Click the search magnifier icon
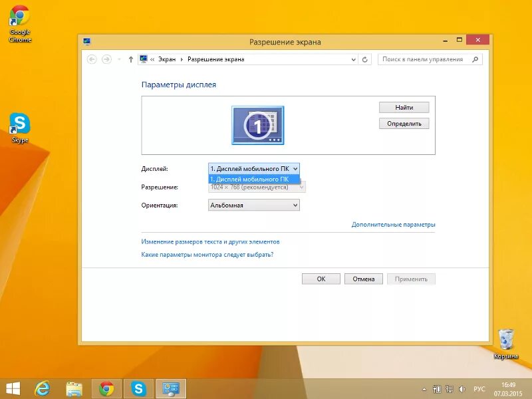This screenshot has height=399, width=532. click(x=475, y=59)
